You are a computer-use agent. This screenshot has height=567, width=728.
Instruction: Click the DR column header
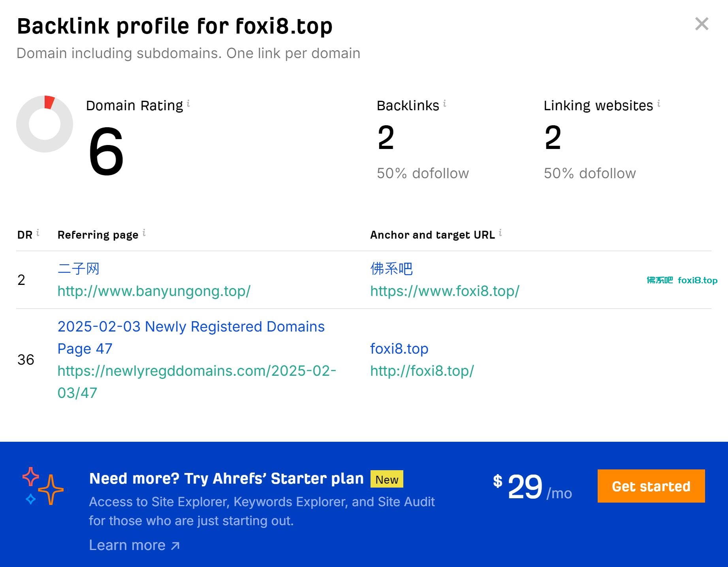coord(25,235)
